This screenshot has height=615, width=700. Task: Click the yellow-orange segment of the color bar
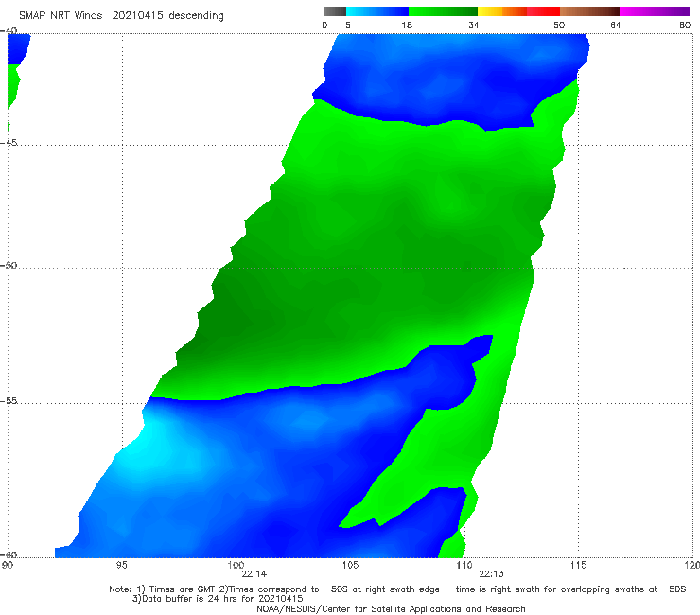502,11
